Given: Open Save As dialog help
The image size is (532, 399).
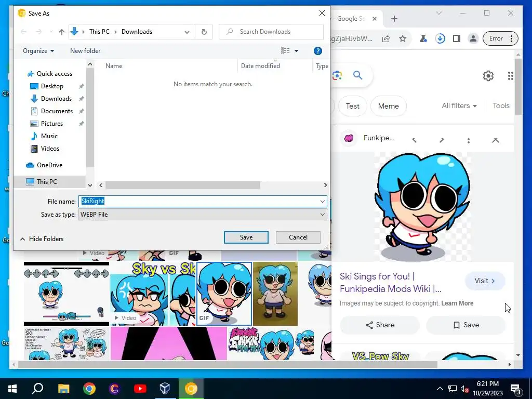Looking at the screenshot, I should pyautogui.click(x=317, y=51).
